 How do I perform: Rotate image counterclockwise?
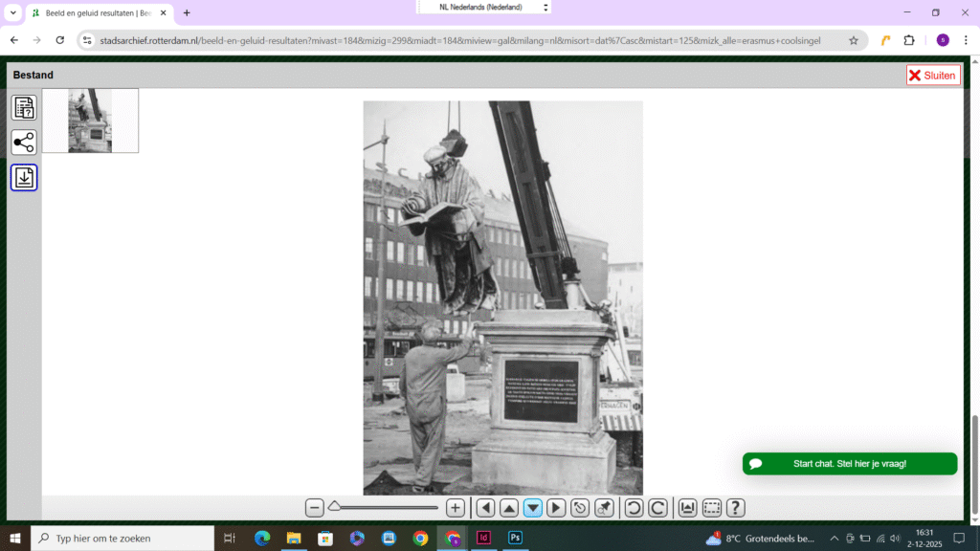tap(634, 508)
